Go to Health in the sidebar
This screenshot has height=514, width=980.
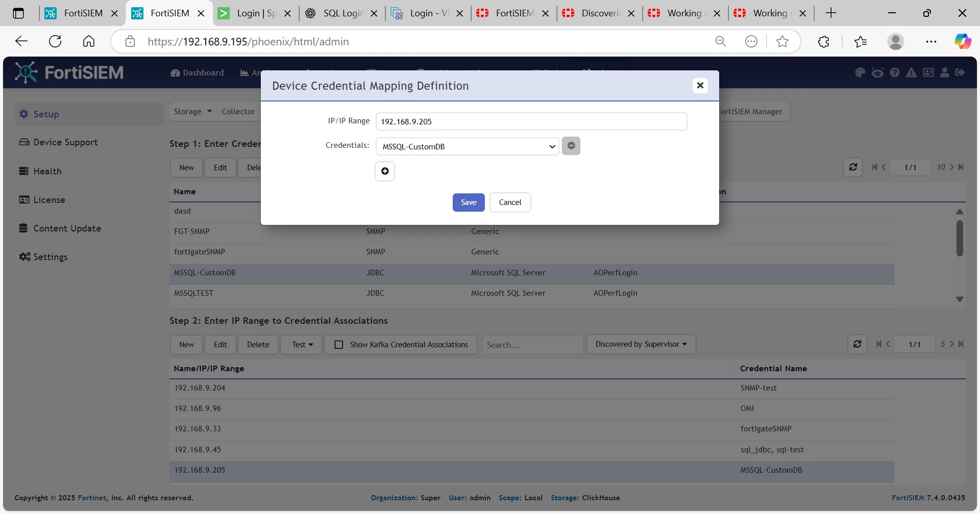40,171
